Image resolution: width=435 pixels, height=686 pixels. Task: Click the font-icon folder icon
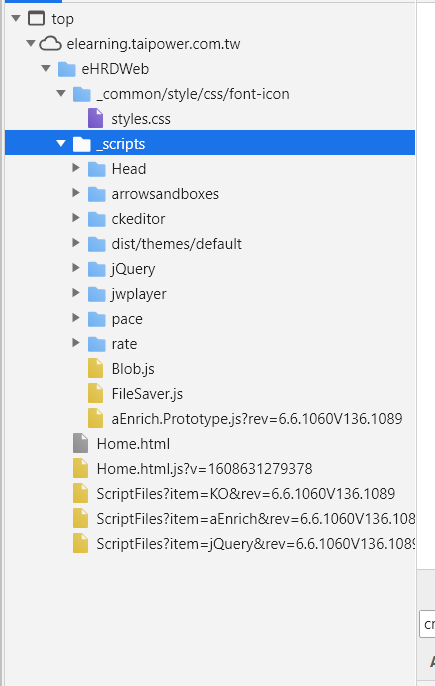[x=81, y=94]
